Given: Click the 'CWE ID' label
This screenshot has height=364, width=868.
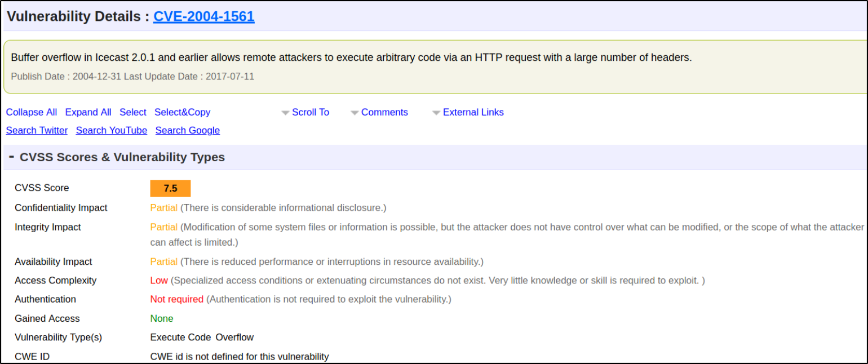Looking at the screenshot, I should click(32, 356).
